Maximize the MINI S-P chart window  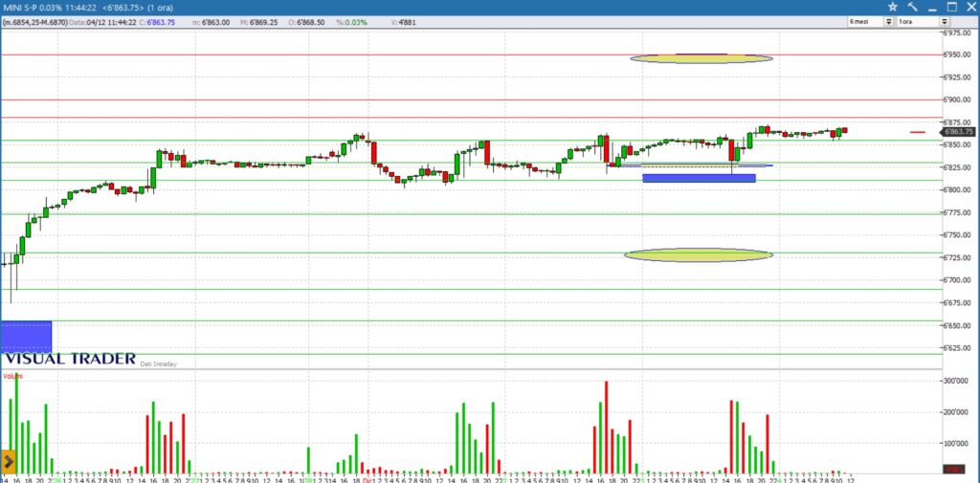click(x=952, y=7)
